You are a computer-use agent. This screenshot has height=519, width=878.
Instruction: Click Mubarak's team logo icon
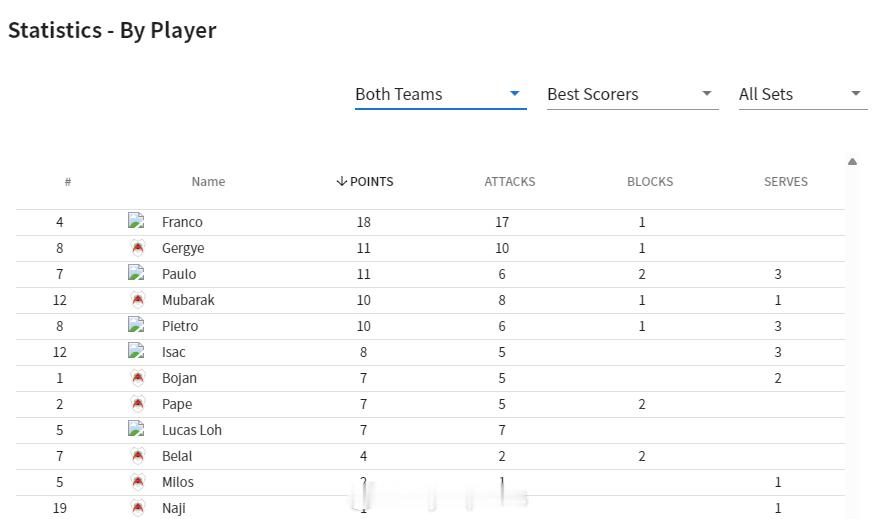(137, 300)
